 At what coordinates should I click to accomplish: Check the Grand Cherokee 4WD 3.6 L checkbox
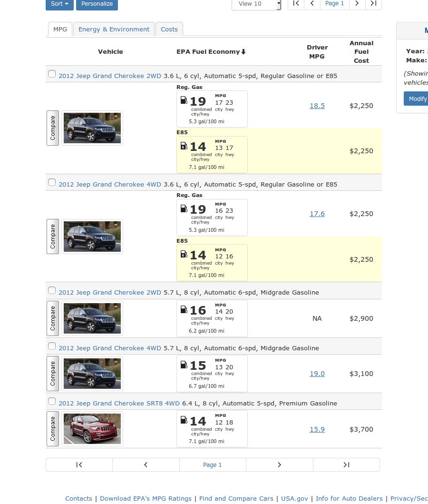point(52,183)
